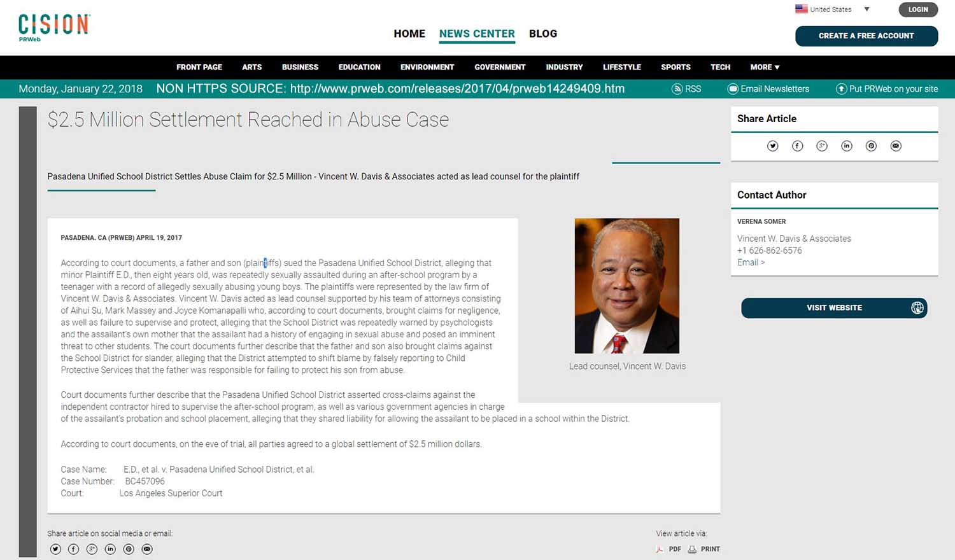Viewport: 955px width, 560px height.
Task: Select TECH category
Action: [721, 67]
